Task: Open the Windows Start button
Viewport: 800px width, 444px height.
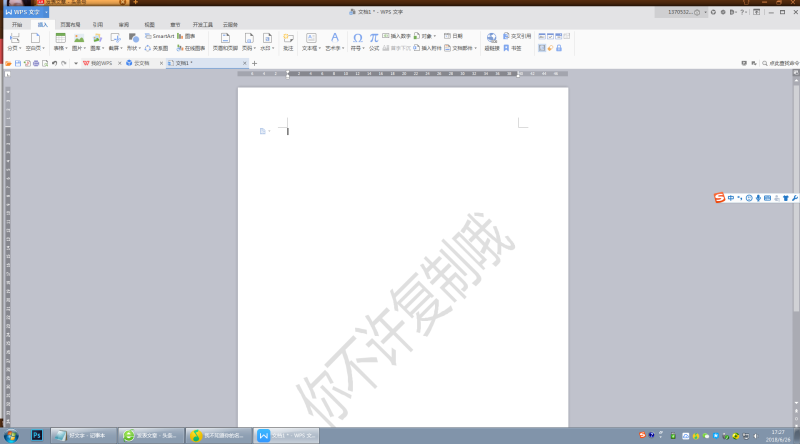Action: pyautogui.click(x=11, y=436)
